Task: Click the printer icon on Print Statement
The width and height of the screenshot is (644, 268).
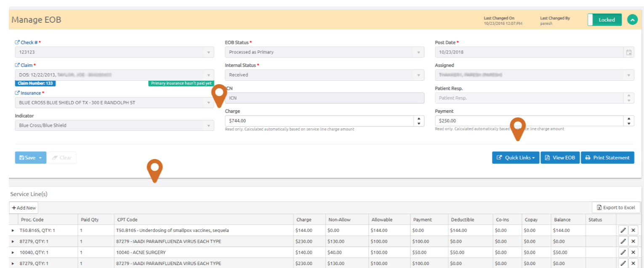Action: coord(588,157)
